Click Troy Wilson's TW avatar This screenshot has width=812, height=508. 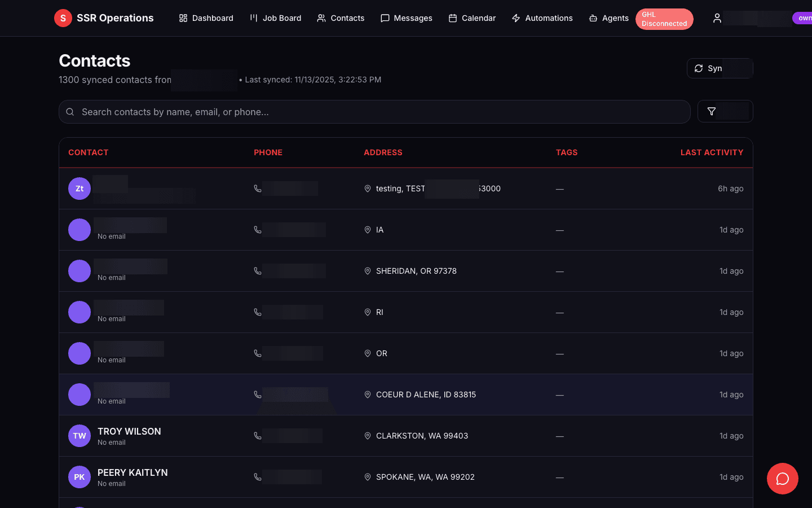pos(79,435)
